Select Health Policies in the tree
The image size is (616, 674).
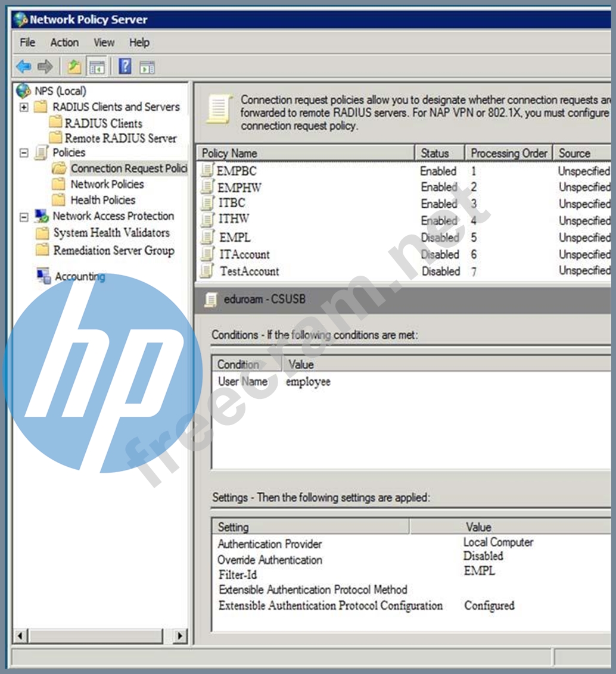tap(103, 200)
